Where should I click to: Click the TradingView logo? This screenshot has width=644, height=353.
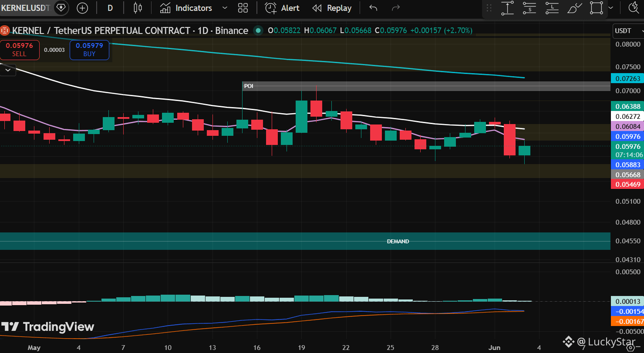(x=47, y=327)
